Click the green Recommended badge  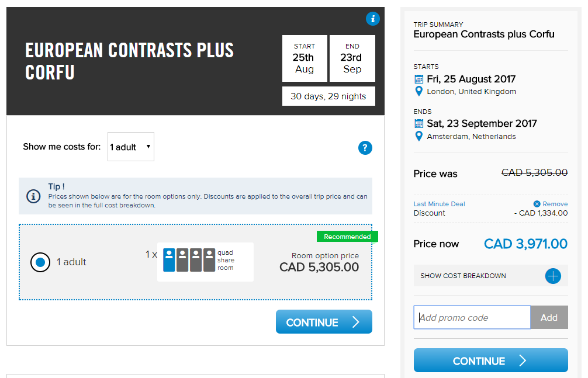[x=347, y=237]
